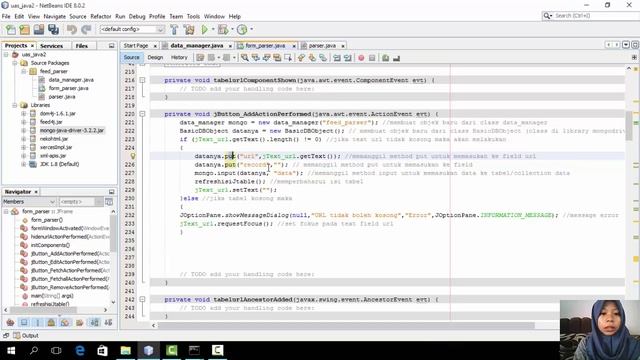The height and width of the screenshot is (360, 640).
Task: Click the Find Next Occurrence icon
Action: coord(266,58)
